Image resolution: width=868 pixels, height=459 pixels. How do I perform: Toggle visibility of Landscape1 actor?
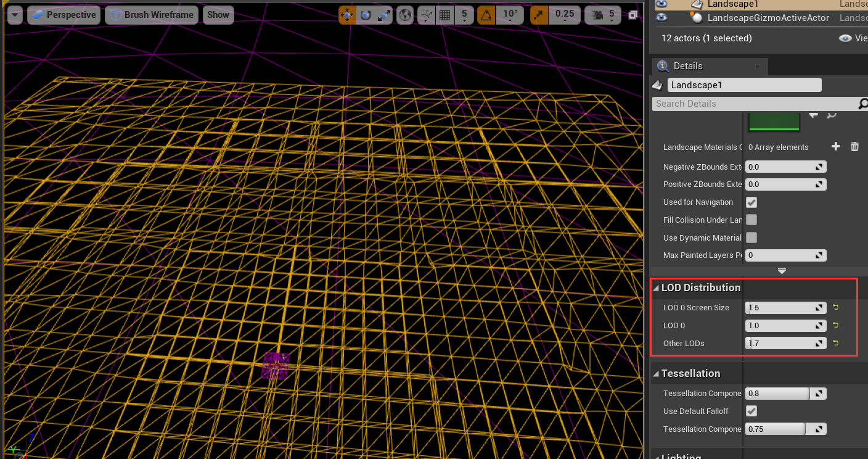pyautogui.click(x=661, y=4)
